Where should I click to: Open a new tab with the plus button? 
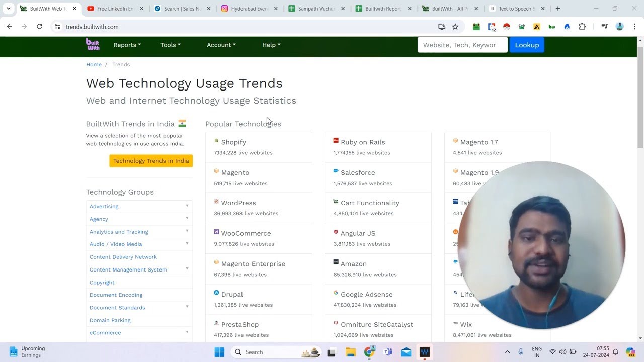pos(557,9)
